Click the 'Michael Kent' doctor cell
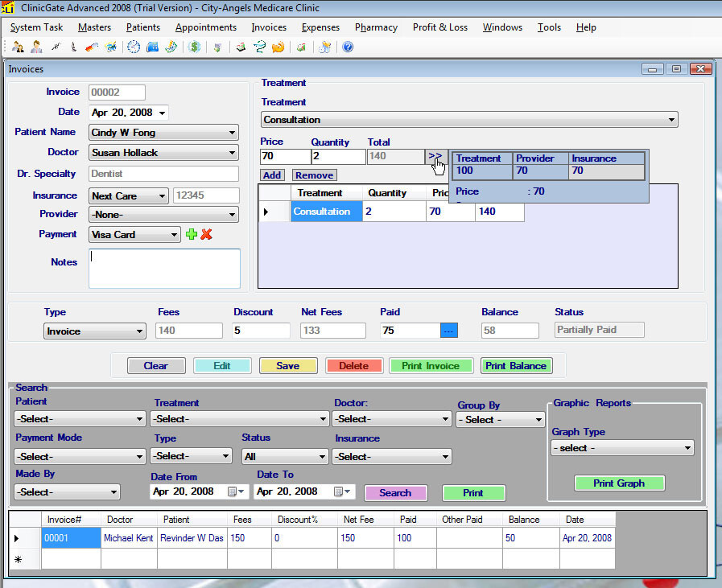This screenshot has width=722, height=588. click(x=129, y=538)
